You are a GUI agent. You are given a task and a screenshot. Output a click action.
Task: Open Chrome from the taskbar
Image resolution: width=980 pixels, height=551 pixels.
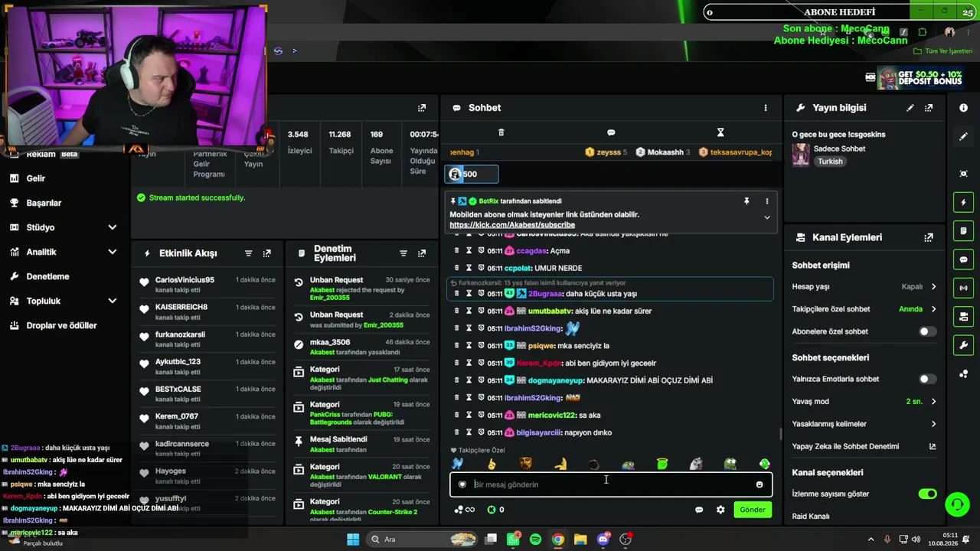click(x=558, y=540)
